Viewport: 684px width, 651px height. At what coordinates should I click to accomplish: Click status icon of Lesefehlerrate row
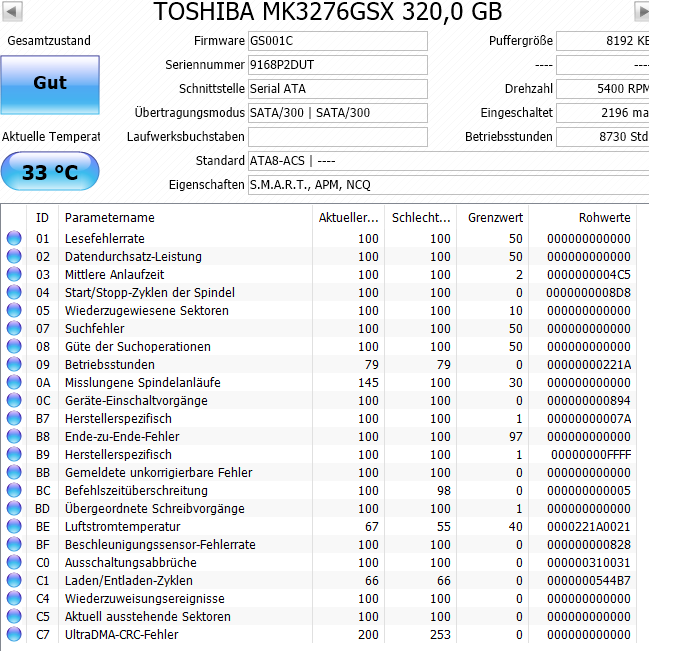[14, 238]
